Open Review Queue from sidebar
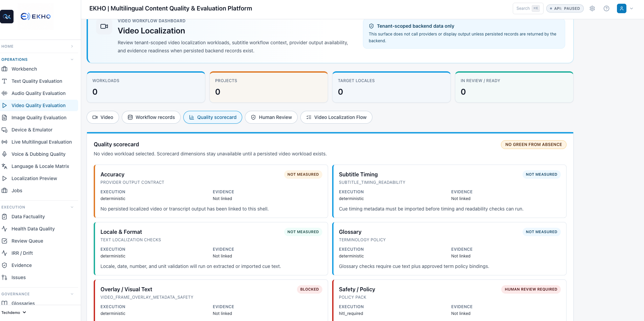The height and width of the screenshot is (321, 644). point(39,241)
